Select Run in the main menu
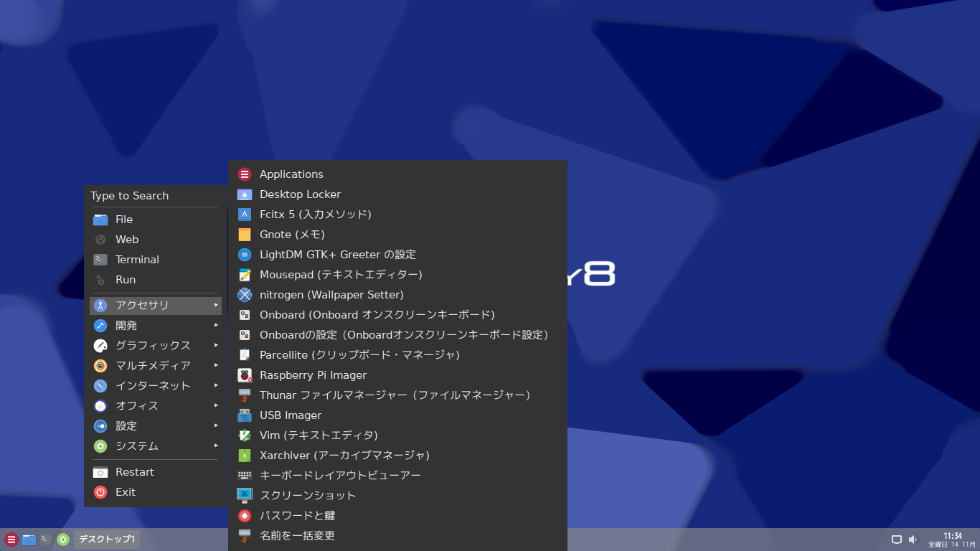This screenshot has width=980, height=551. pos(156,280)
